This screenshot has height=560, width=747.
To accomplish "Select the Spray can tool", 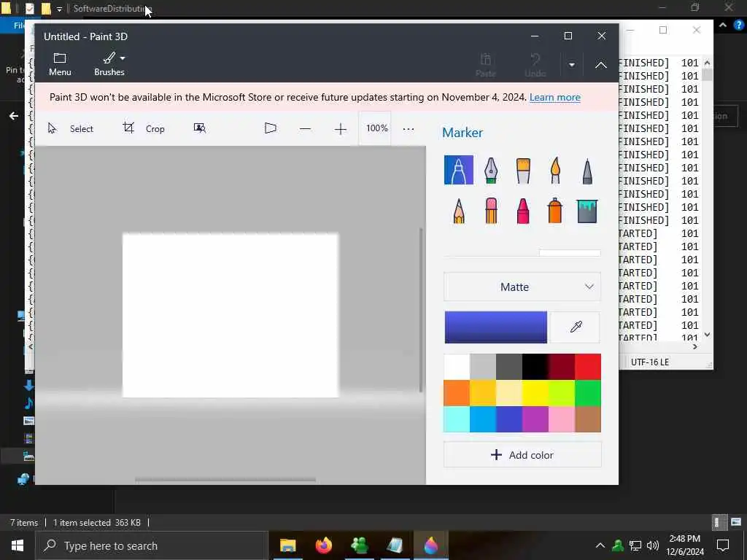I will point(555,211).
